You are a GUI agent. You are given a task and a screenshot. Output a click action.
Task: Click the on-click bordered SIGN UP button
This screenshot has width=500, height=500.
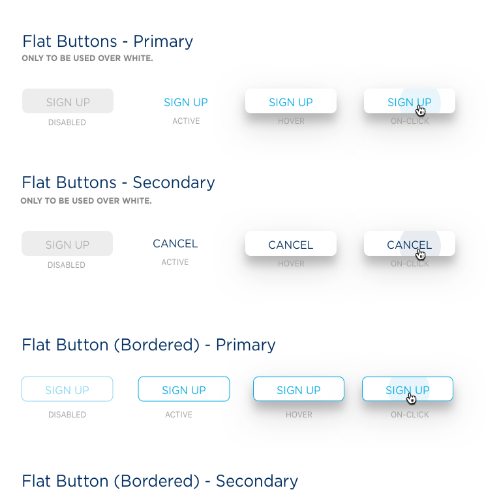(408, 389)
